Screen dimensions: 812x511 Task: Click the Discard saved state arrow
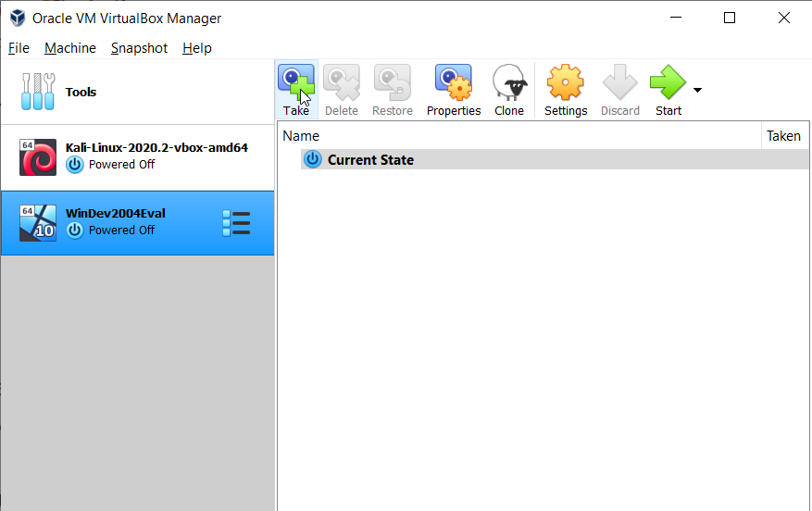pos(619,90)
